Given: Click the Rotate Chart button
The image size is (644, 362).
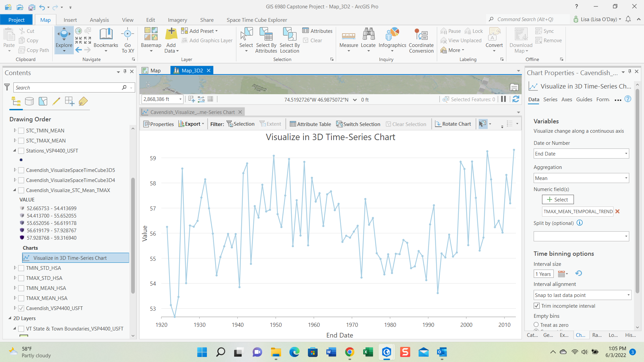Looking at the screenshot, I should click(453, 124).
